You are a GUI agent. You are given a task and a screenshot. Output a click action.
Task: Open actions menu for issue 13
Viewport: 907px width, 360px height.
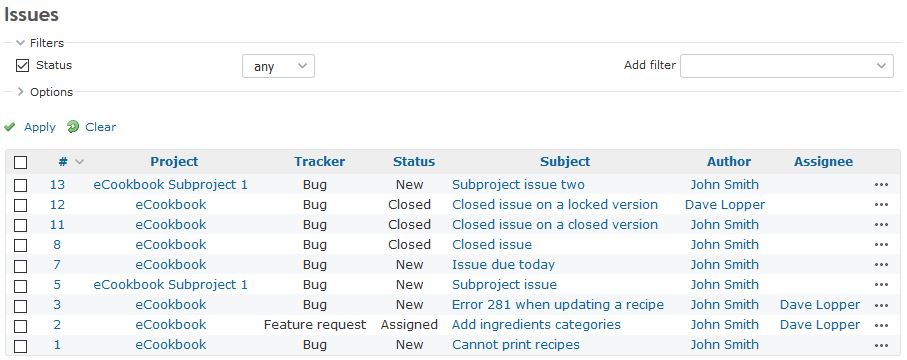881,185
